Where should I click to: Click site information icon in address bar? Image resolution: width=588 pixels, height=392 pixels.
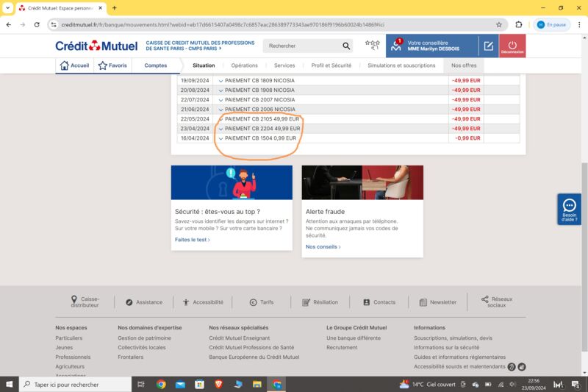(54, 25)
